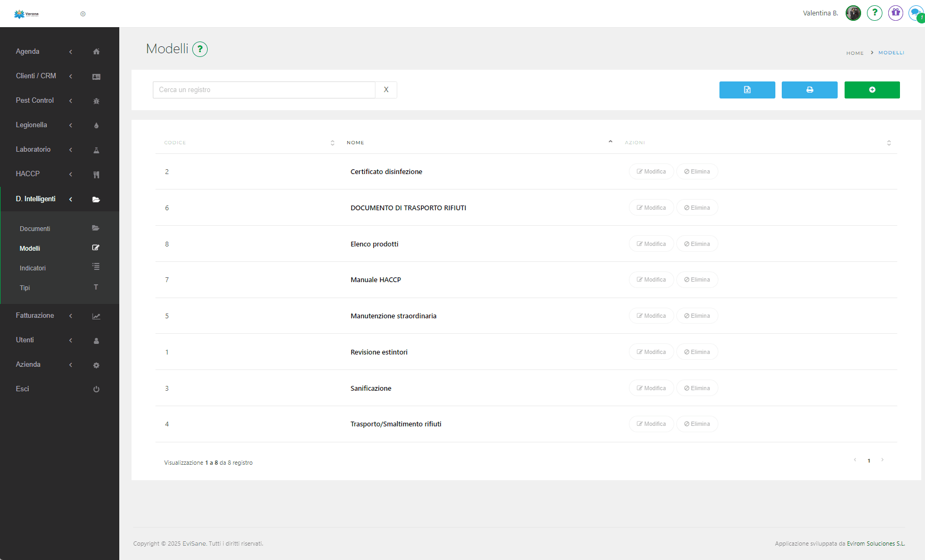Open the help icon next to Modelli title
The image size is (925, 560).
pos(200,50)
